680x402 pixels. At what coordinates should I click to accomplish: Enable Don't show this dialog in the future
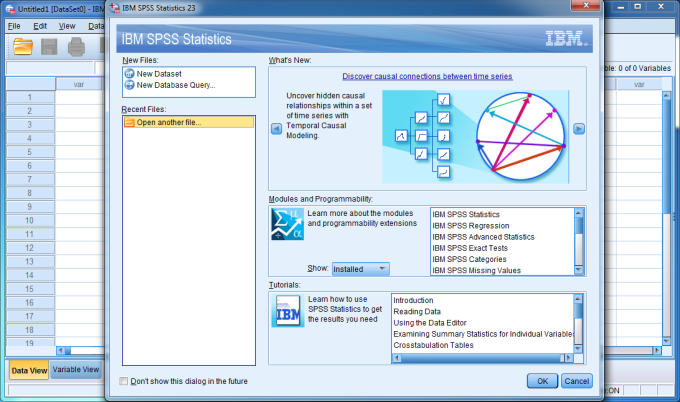pos(124,381)
